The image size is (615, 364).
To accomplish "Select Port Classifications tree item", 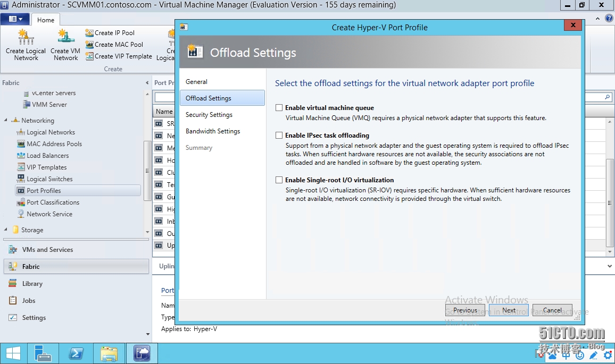I will tap(53, 202).
